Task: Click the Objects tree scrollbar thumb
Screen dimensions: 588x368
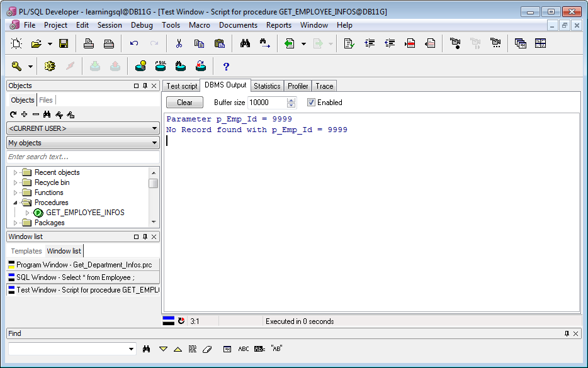Action: [x=153, y=183]
